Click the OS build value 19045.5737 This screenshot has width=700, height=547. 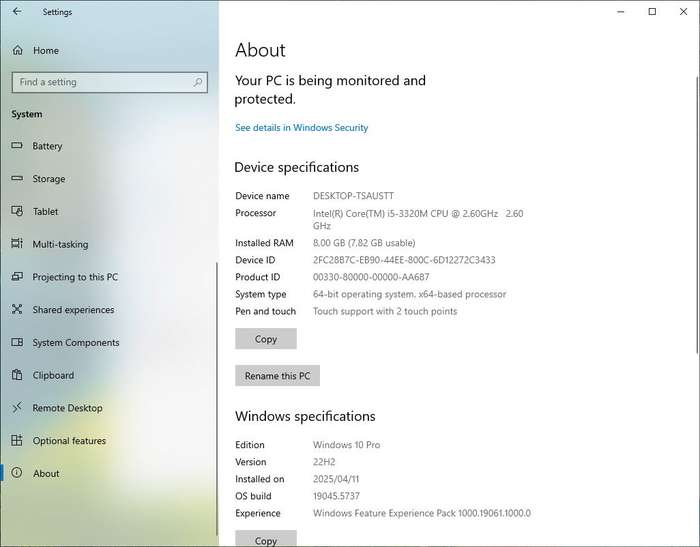tap(336, 496)
